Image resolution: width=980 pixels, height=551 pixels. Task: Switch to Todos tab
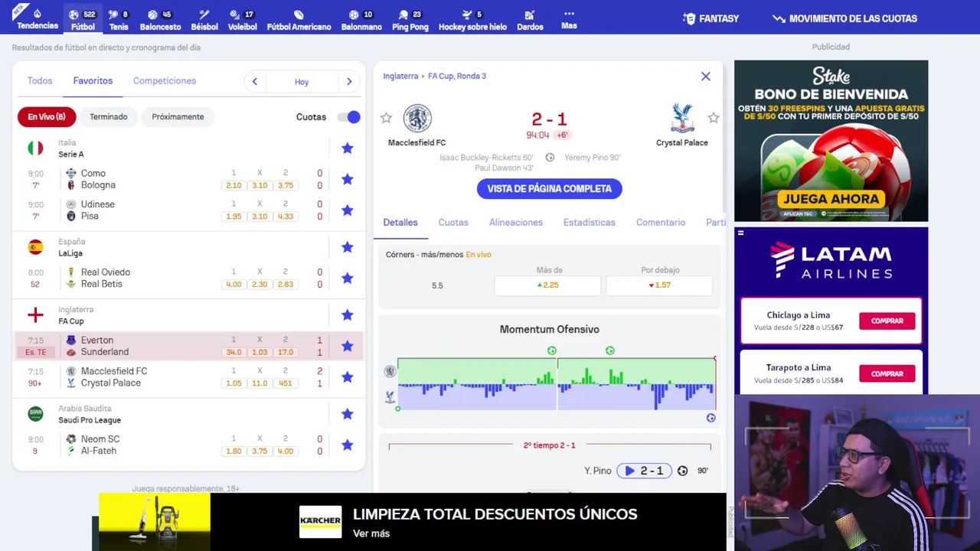[40, 80]
